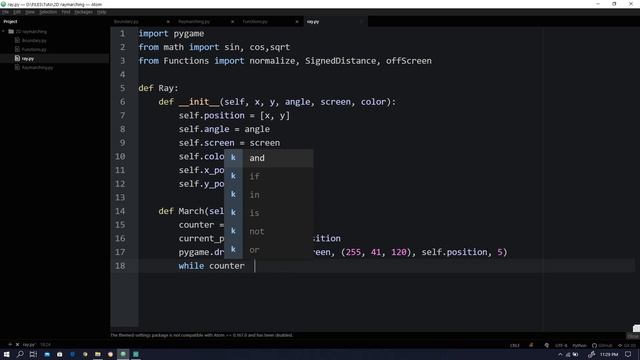This screenshot has height=360, width=640.
Task: Open RayMarching.py in the project tree
Action: (x=37, y=67)
